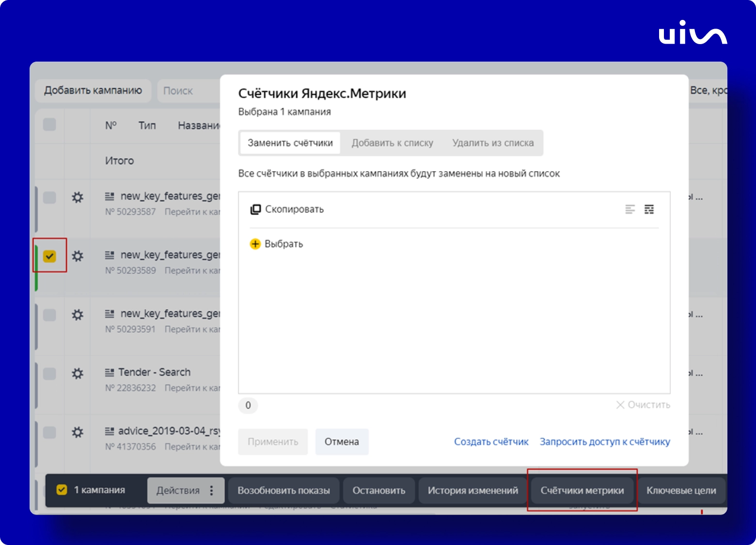Open gear settings for campaign 50293587
The width and height of the screenshot is (756, 545).
click(78, 197)
